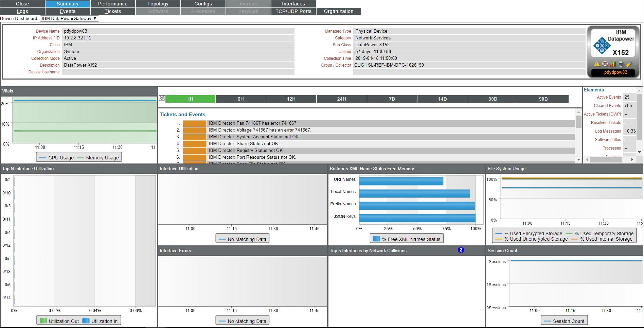
Task: Click orange severity swatch for event 6
Action: click(195, 157)
